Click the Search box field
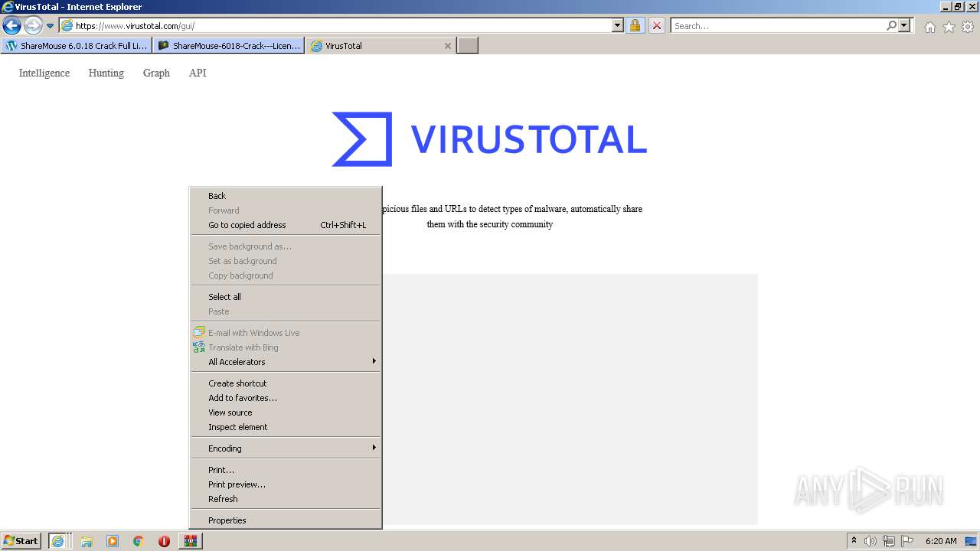 [777, 25]
